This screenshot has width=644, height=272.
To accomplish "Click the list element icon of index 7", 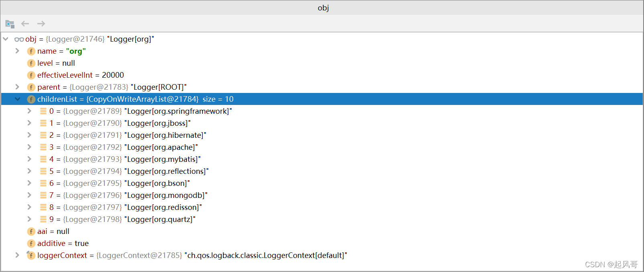I will tap(43, 195).
